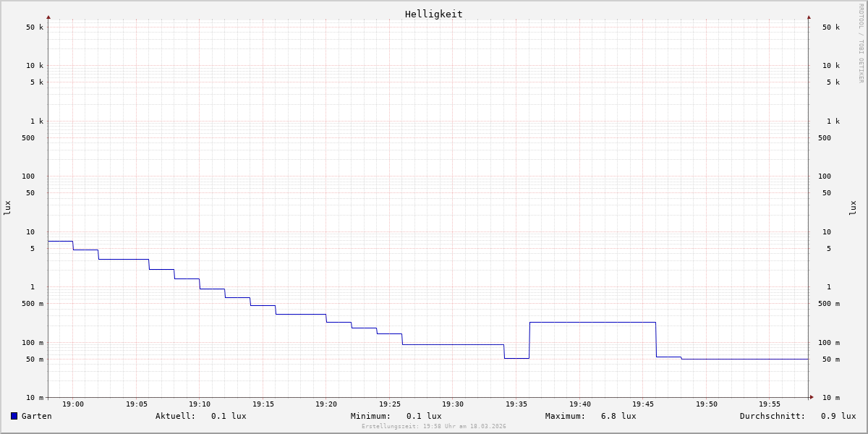Click the Maximum value 6.8 lux
The image size is (868, 434).
click(x=618, y=416)
